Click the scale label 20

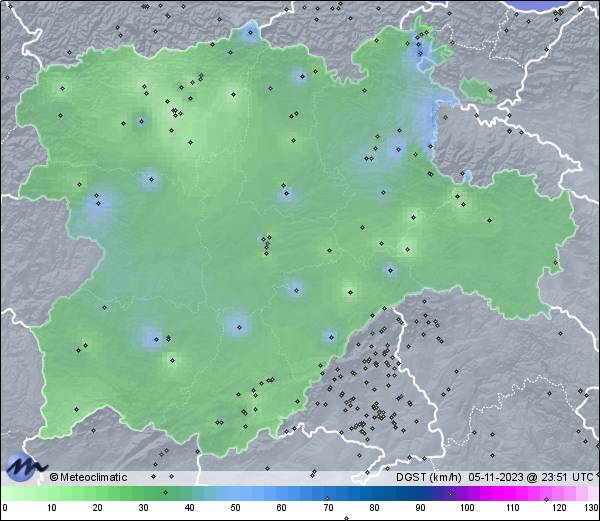(97, 508)
